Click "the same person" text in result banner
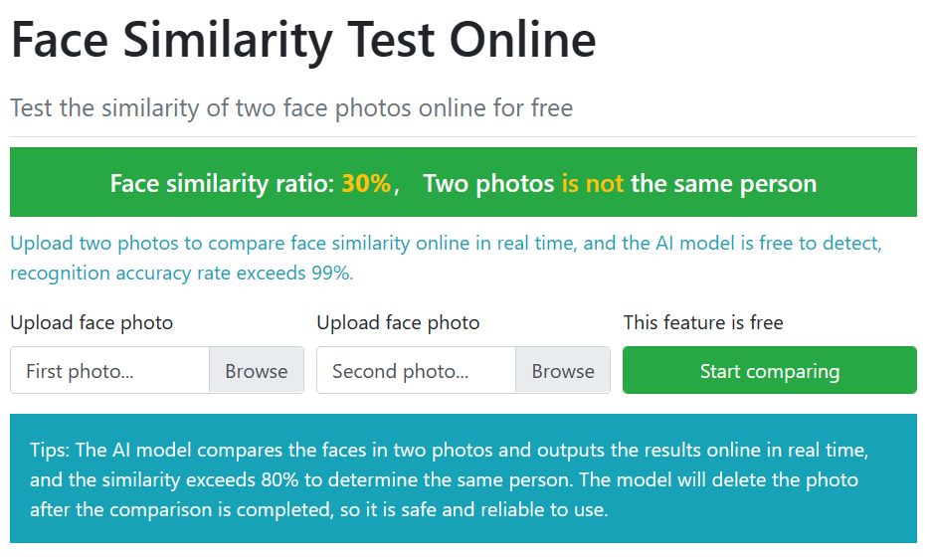Viewport: 930px width, 560px height. (723, 183)
